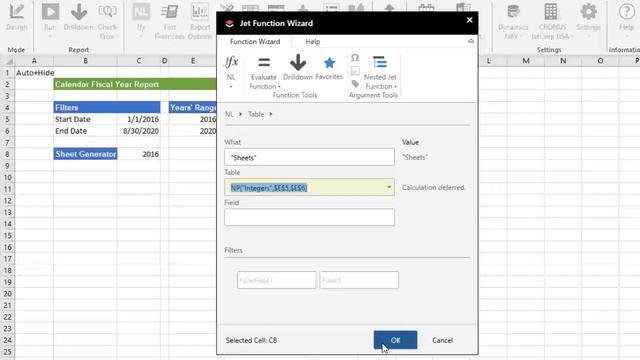Viewport: 640px width, 360px height.
Task: Select the Sheet Generator label cell
Action: click(85, 154)
